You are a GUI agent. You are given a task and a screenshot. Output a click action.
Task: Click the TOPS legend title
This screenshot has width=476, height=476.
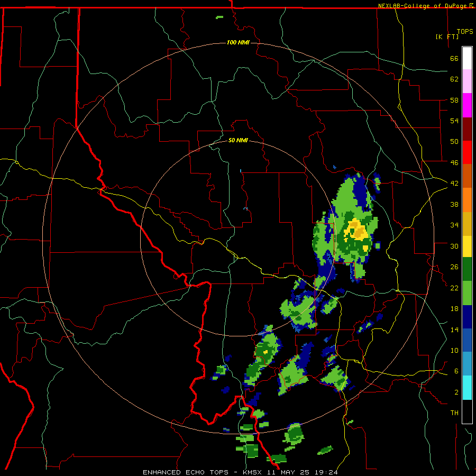pos(465,31)
